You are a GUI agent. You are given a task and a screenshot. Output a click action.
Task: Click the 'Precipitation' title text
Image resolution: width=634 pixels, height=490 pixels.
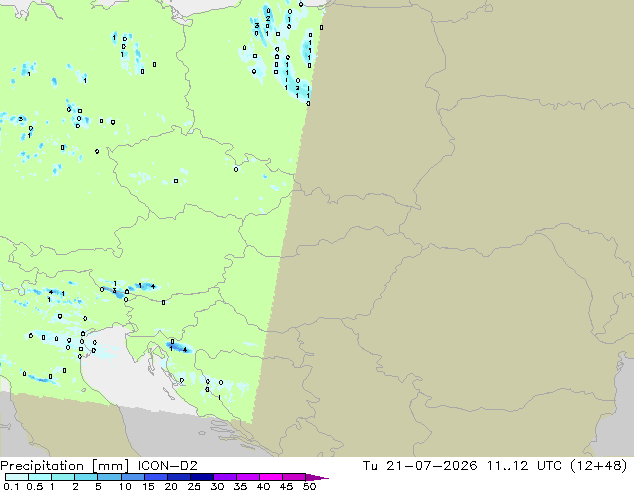point(42,466)
